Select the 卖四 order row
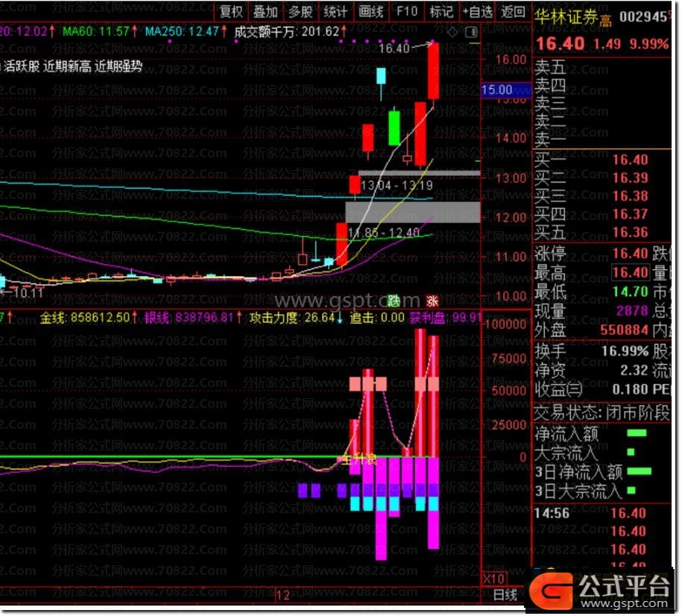The width and height of the screenshot is (682, 616). (602, 86)
